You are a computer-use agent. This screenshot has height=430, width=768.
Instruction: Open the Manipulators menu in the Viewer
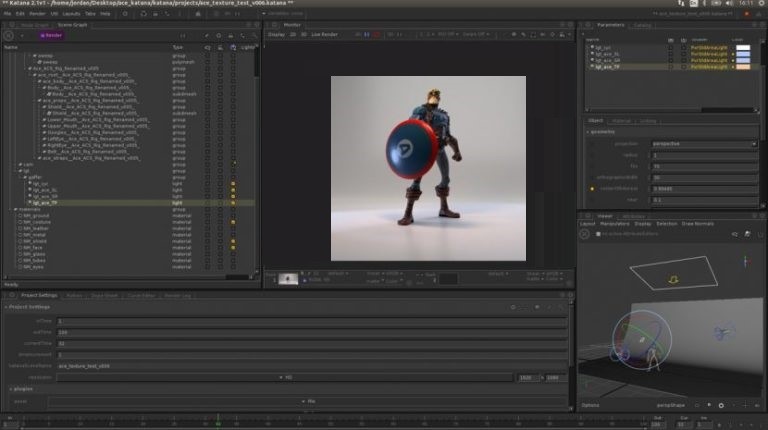(614, 224)
